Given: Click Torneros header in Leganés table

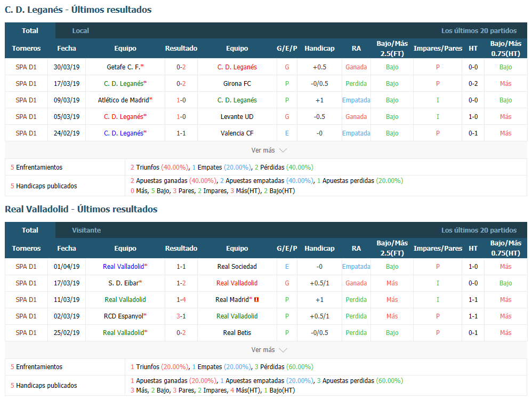Looking at the screenshot, I should pyautogui.click(x=26, y=48).
